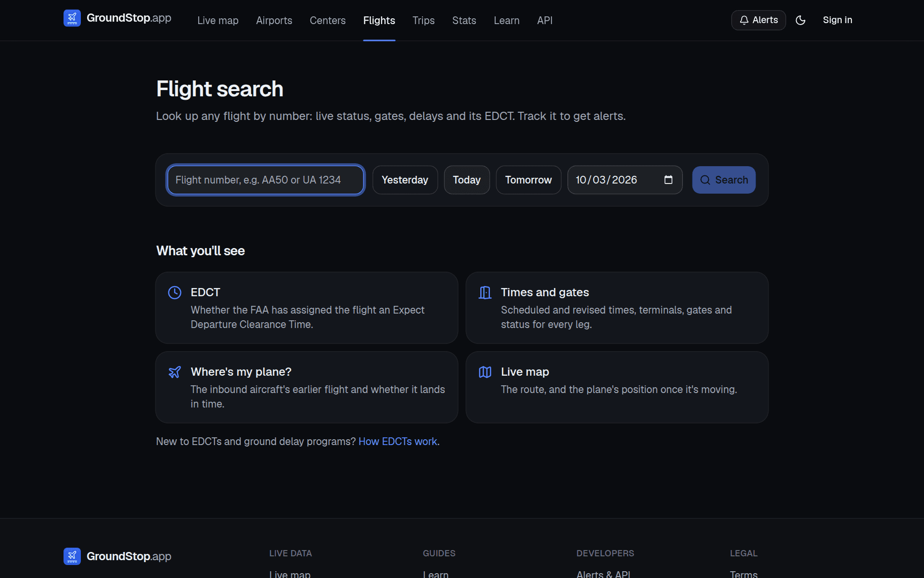
Task: Click the Live map card title
Action: 525,372
